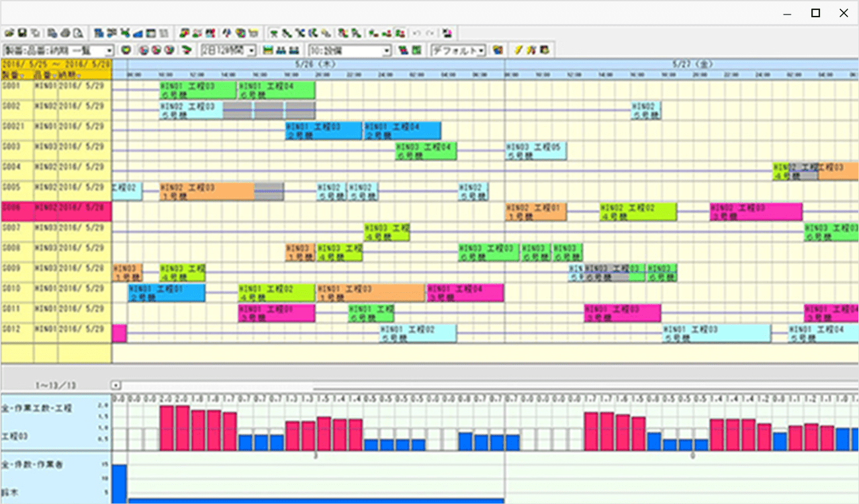Select row S005 in the order list
The width and height of the screenshot is (859, 504).
(56, 191)
